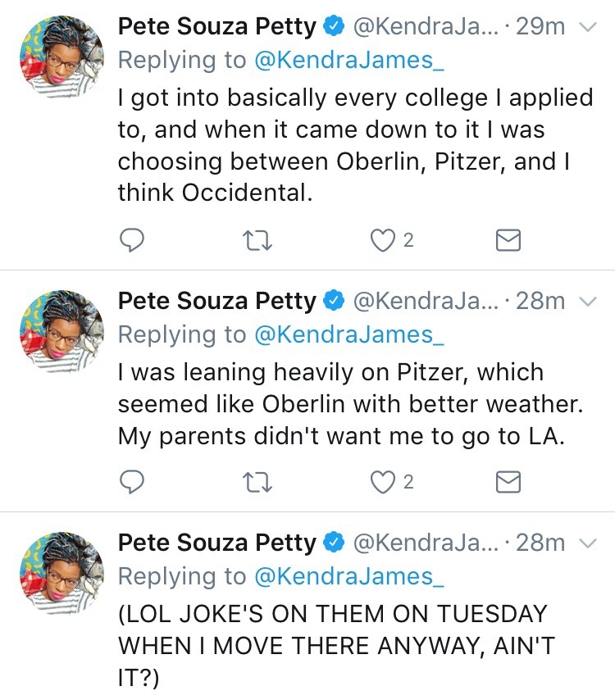Open more options on the LOL JOKE'S tweet
Image resolution: width=615 pixels, height=700 pixels.
pos(587,543)
